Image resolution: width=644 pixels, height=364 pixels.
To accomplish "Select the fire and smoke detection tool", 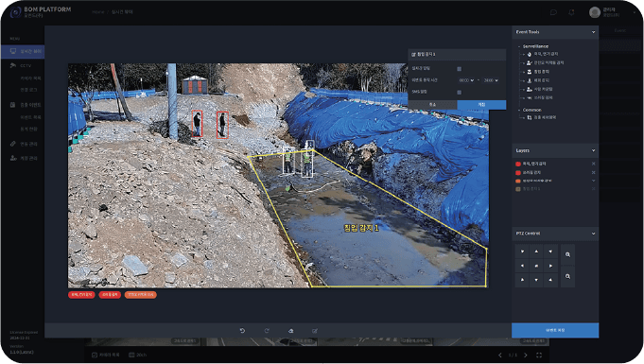I will click(542, 54).
